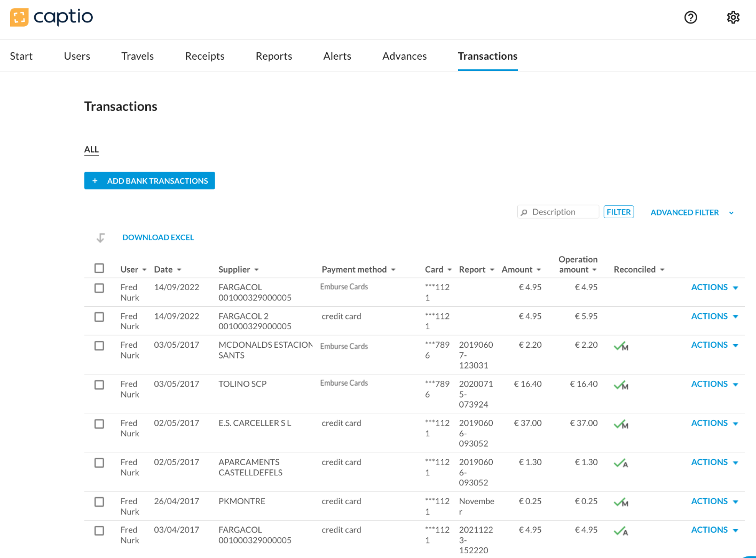Image resolution: width=756 pixels, height=558 pixels.
Task: Click the Transactions page heading
Action: (121, 107)
